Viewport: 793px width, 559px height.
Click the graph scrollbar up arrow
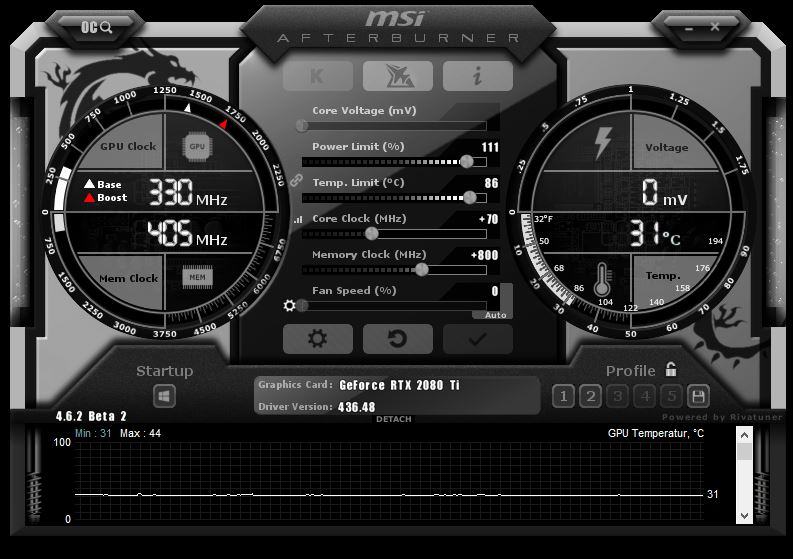tap(744, 435)
